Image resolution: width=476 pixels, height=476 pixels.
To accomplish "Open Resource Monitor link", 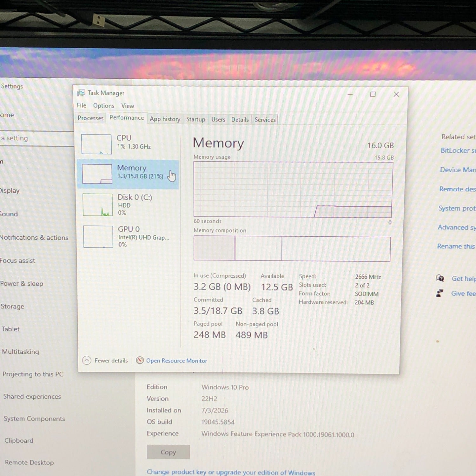I will pos(176,361).
